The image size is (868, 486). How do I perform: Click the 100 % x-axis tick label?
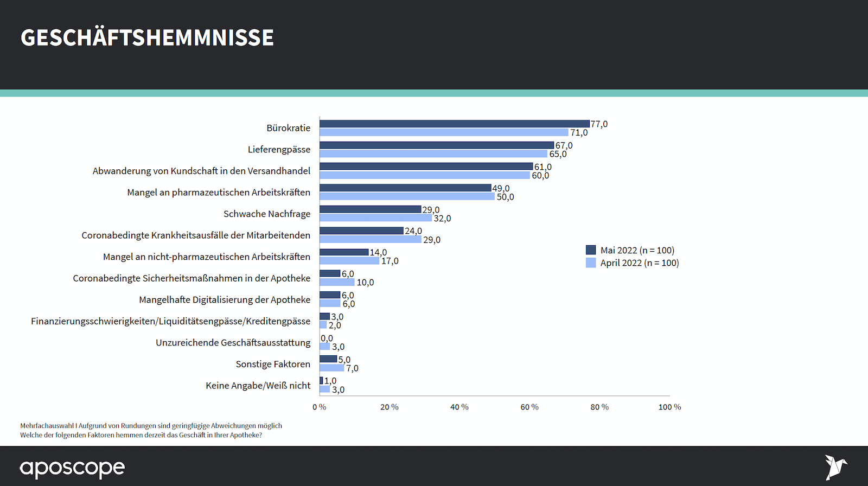tap(669, 407)
